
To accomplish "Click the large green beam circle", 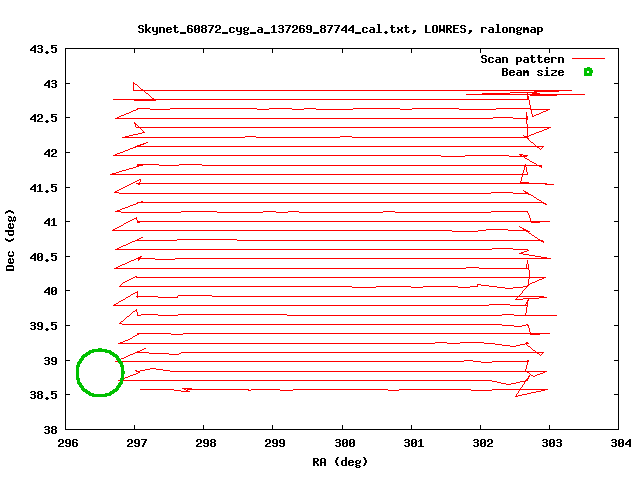I will pos(100,372).
